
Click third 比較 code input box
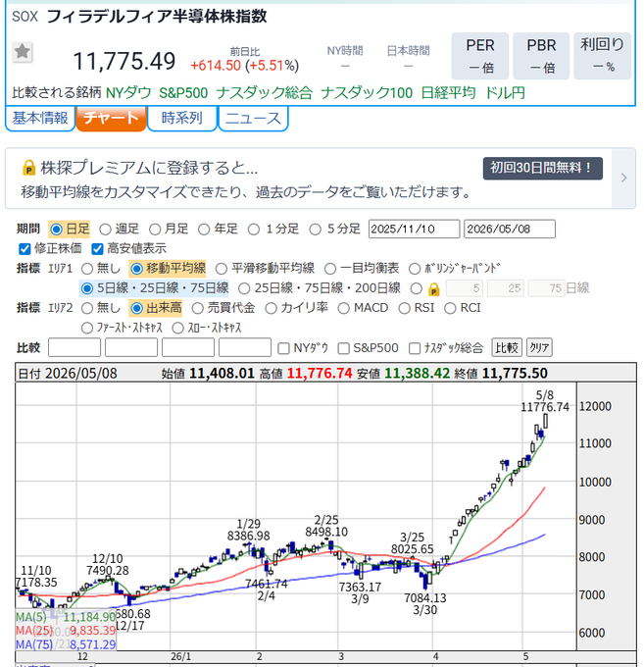188,347
